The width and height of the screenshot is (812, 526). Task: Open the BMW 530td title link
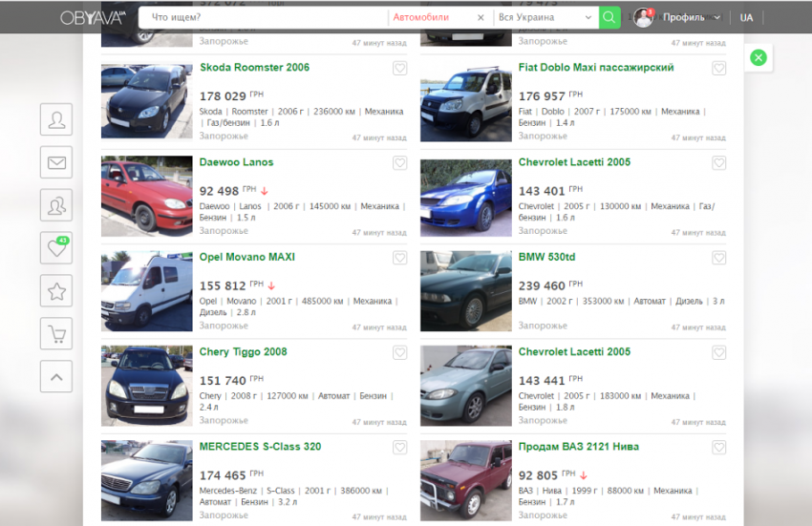point(546,257)
